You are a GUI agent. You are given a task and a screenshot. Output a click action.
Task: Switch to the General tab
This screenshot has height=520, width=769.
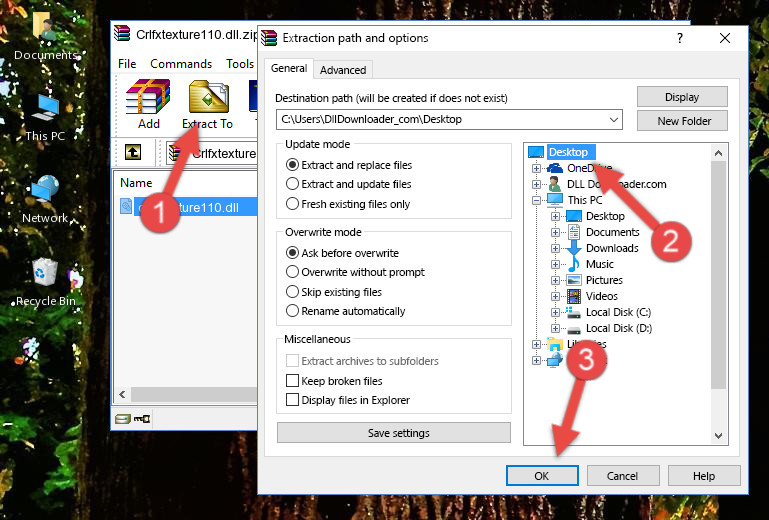(x=289, y=68)
